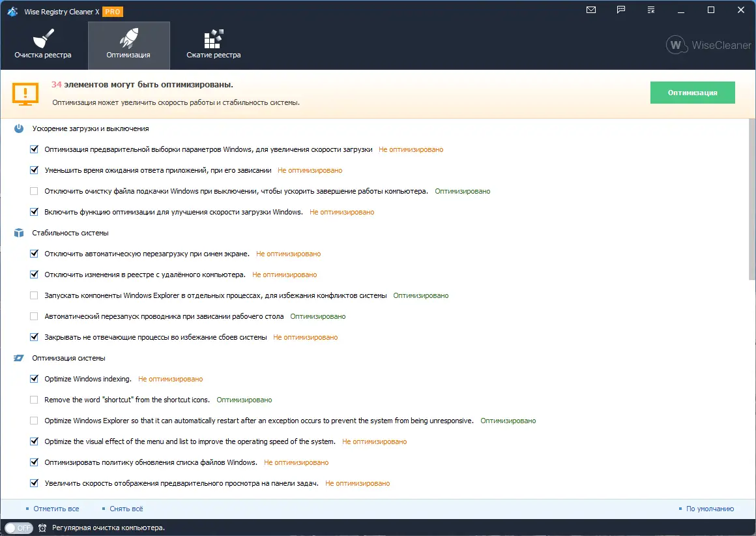Click 'Не оптимизировано' status after Windows indexing

(171, 379)
